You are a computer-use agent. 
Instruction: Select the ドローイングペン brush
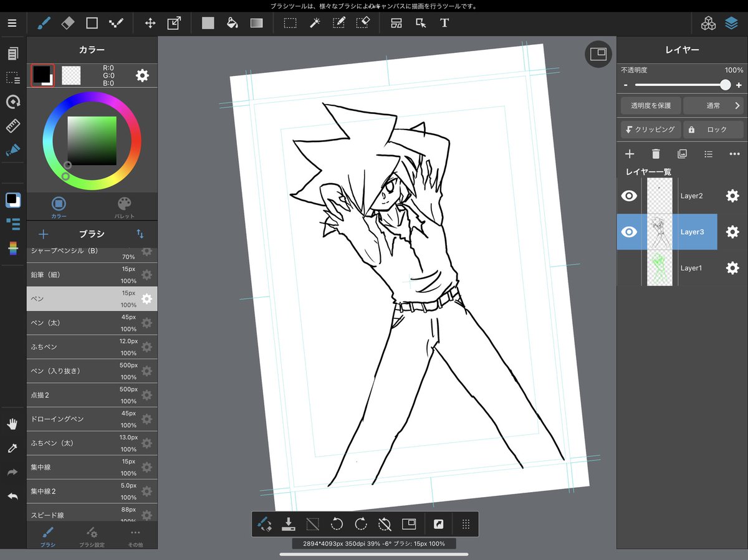pos(92,419)
